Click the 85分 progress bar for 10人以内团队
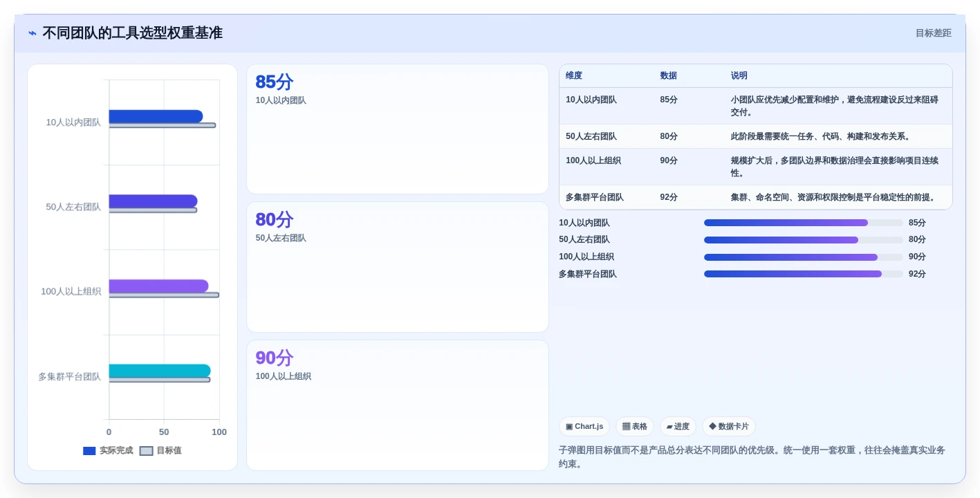This screenshot has width=980, height=498. point(804,223)
